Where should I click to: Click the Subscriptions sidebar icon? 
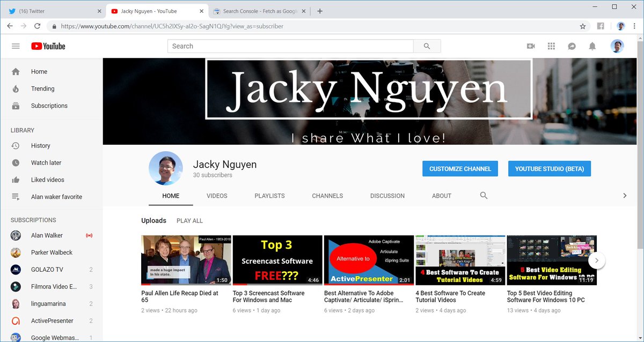16,106
